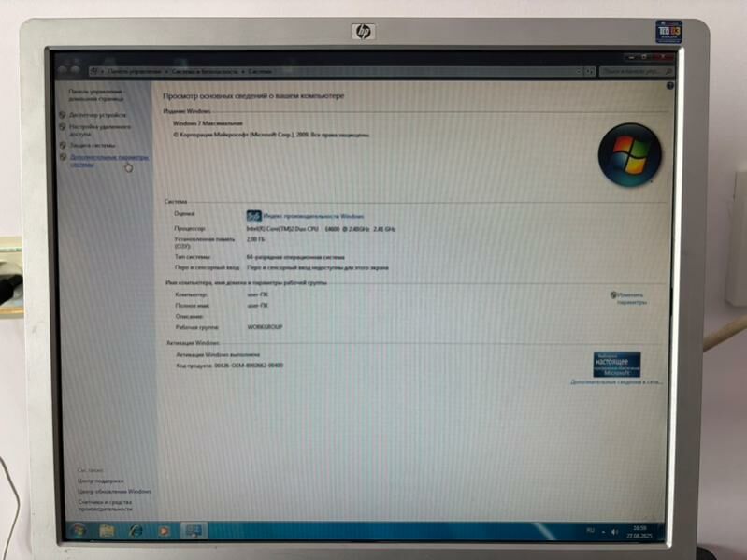Show hidden tray icons arrow
747x560 pixels.
coord(603,531)
